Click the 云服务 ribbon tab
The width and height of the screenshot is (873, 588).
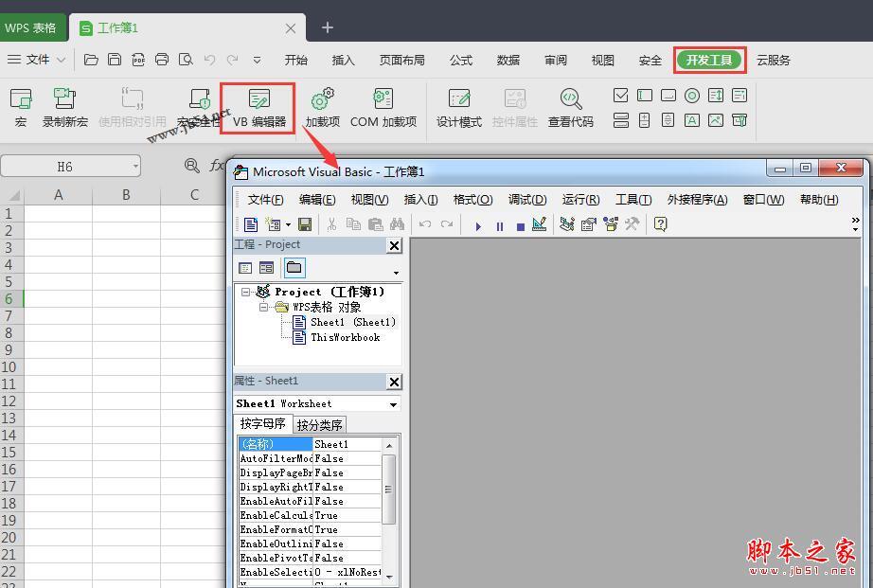tap(774, 61)
